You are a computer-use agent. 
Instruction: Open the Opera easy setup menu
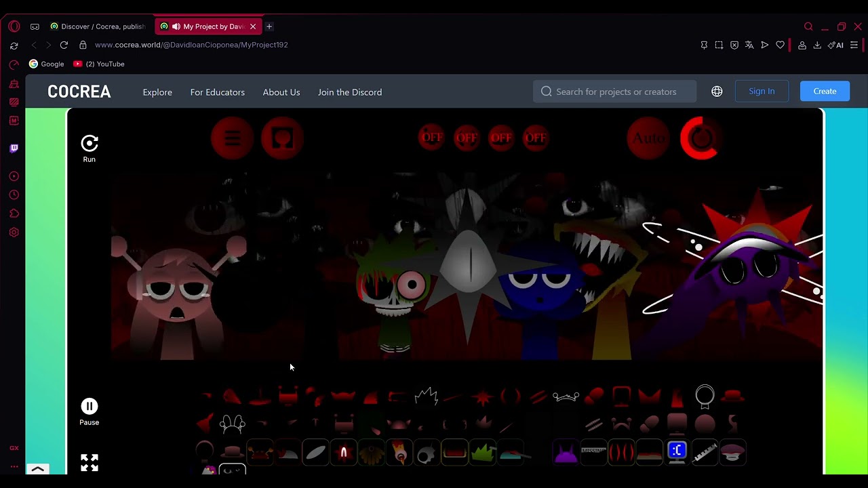pos(854,45)
